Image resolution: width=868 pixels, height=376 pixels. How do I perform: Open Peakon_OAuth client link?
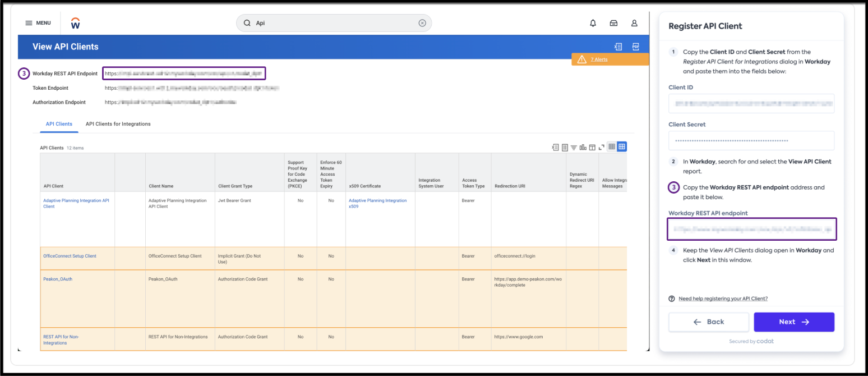(x=58, y=279)
